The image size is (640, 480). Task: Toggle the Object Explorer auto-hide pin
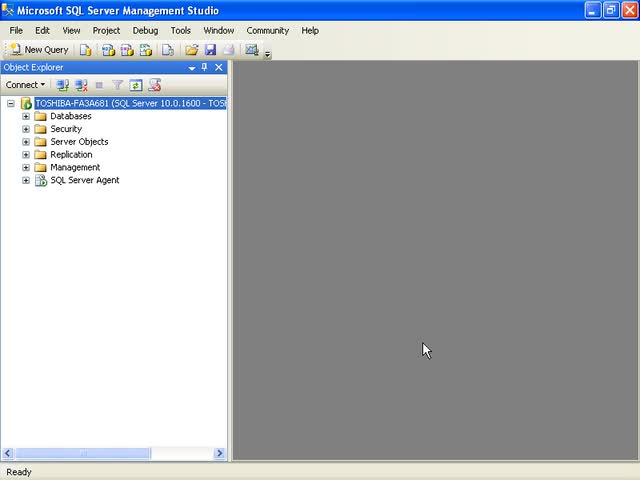(204, 67)
